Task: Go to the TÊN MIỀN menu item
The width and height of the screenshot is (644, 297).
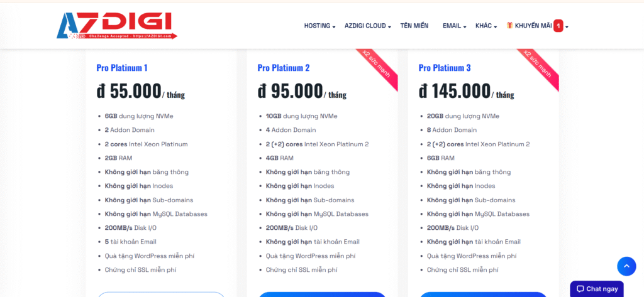Action: 414,26
